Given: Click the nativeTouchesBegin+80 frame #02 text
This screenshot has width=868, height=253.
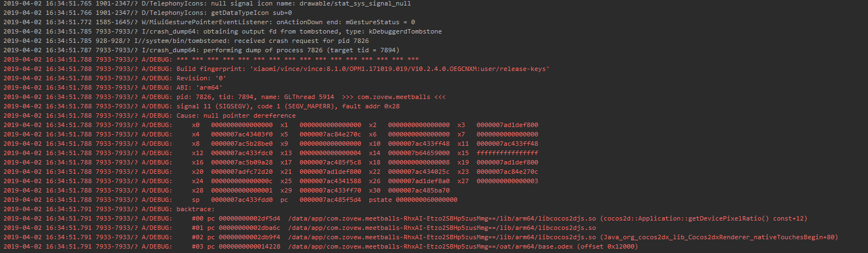Looking at the screenshot, I should coord(719,237).
